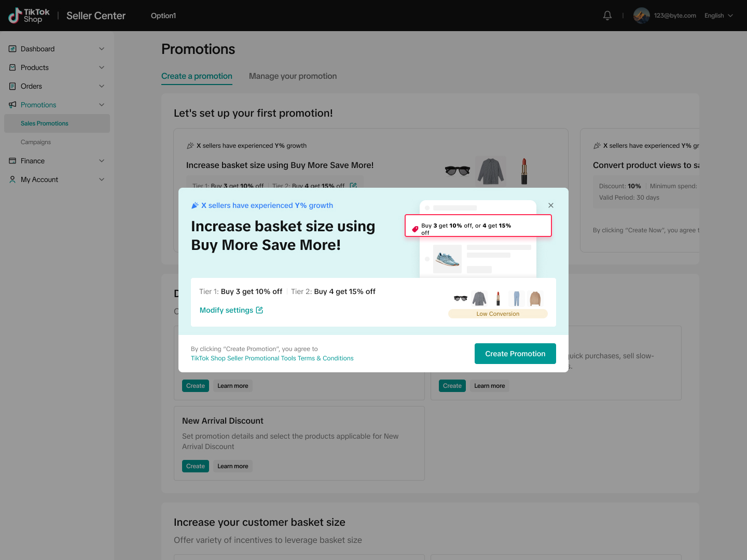Expand the Orders menu chevron
The image size is (747, 560).
tap(102, 86)
